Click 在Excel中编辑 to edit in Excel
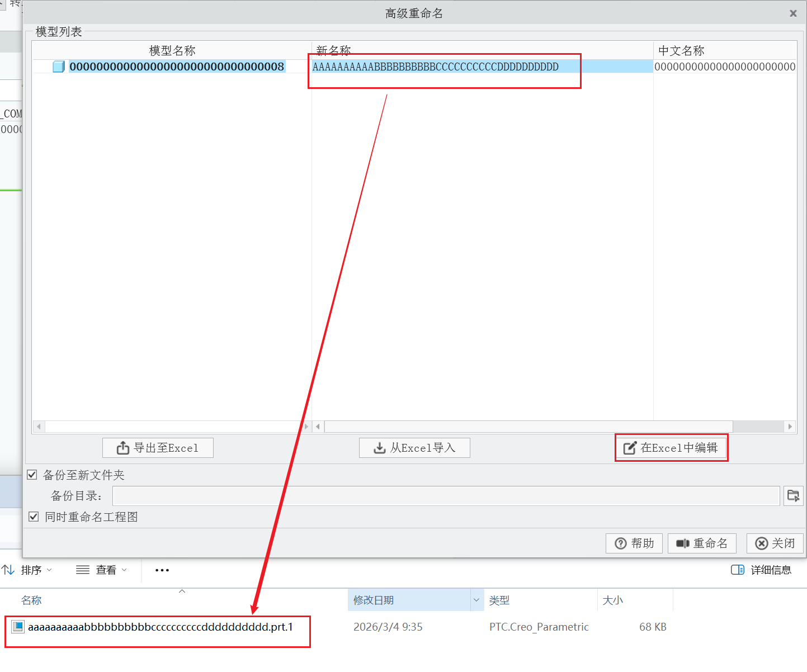Image resolution: width=807 pixels, height=672 pixels. [x=671, y=448]
